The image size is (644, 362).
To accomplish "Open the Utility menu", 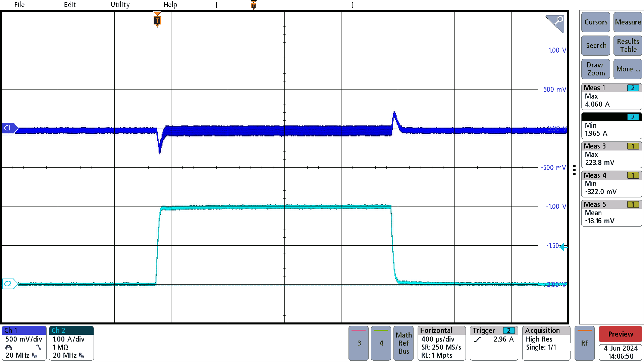I will [120, 5].
